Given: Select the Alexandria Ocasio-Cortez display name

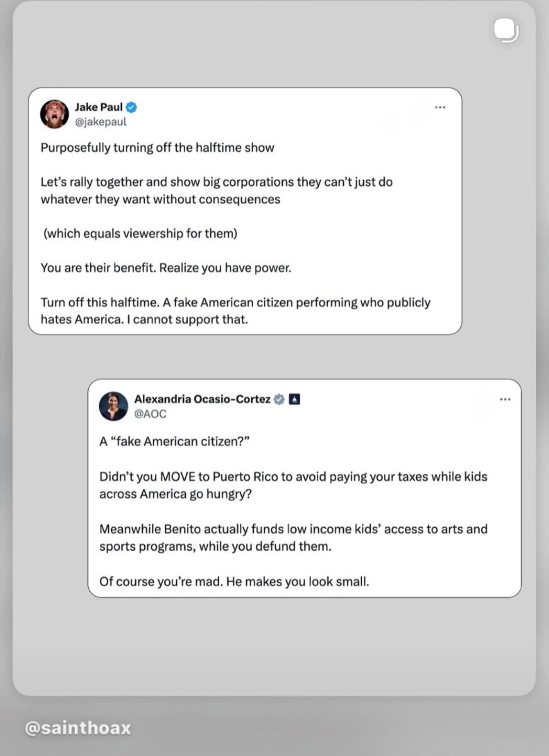Looking at the screenshot, I should click(202, 399).
